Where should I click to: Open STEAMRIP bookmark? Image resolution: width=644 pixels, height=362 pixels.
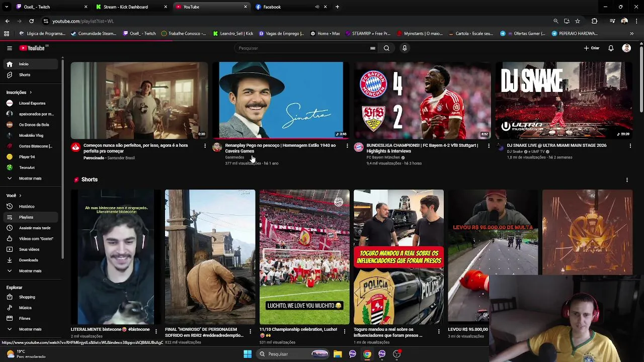368,34
